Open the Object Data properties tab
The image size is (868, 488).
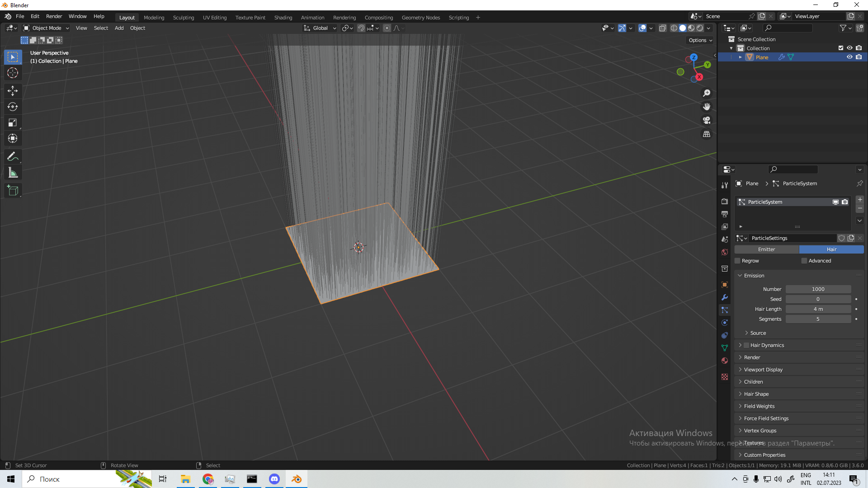click(725, 348)
